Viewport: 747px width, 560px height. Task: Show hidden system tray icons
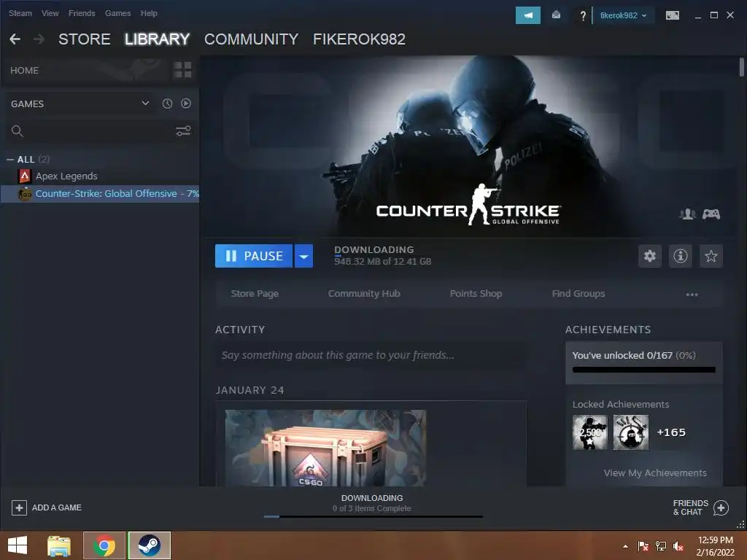click(625, 546)
